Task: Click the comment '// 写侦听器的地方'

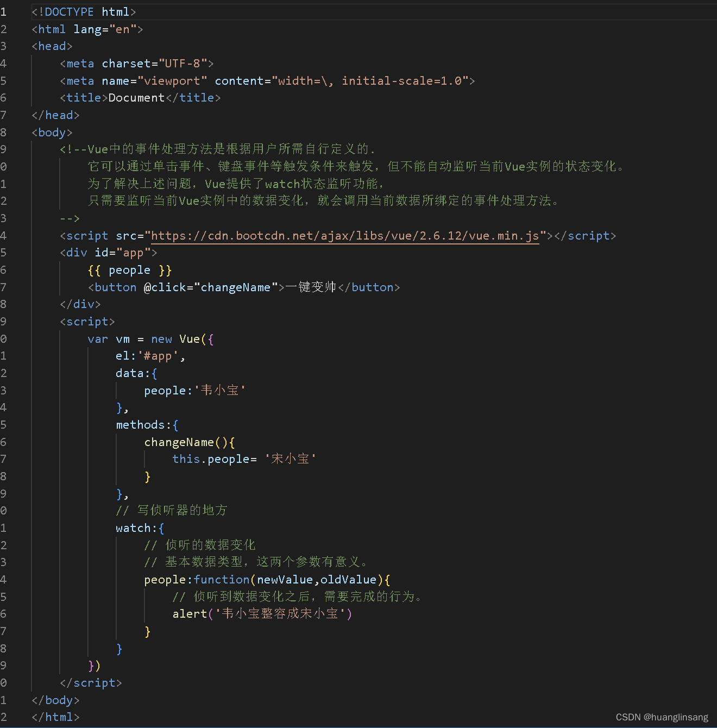Action: (x=172, y=510)
